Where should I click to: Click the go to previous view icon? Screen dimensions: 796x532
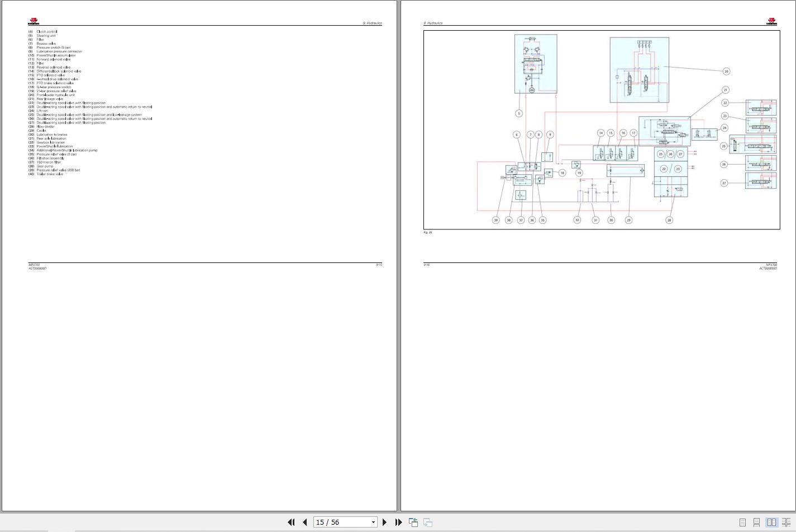413,522
